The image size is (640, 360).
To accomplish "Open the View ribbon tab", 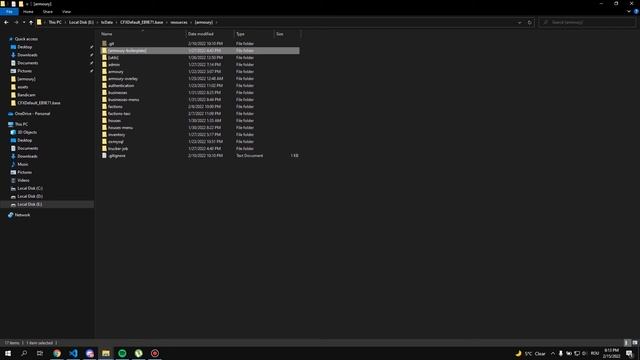I will coord(67,12).
